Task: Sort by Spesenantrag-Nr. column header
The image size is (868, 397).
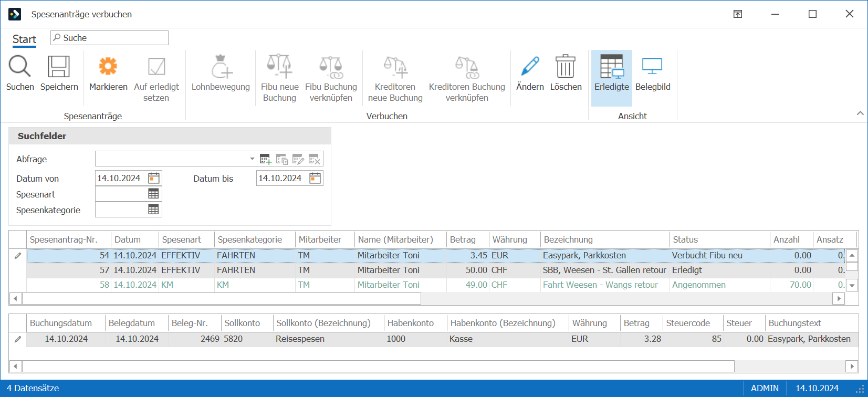Action: click(x=69, y=239)
